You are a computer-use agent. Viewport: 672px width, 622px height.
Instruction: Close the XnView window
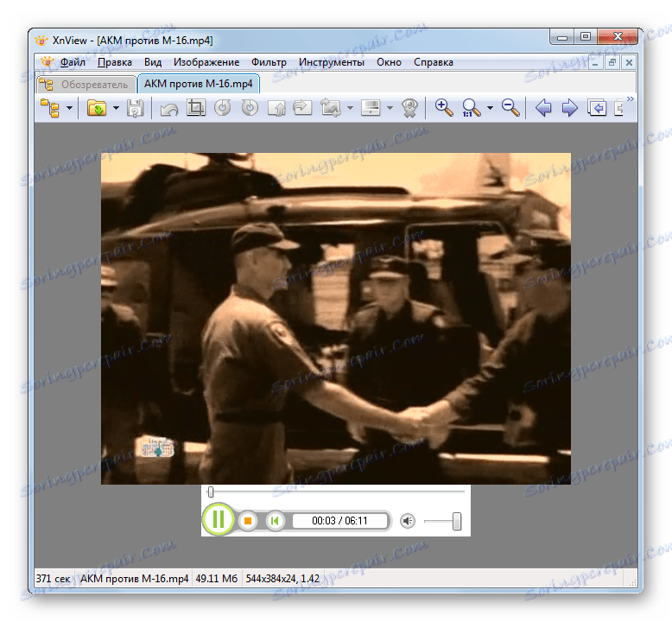click(x=617, y=37)
